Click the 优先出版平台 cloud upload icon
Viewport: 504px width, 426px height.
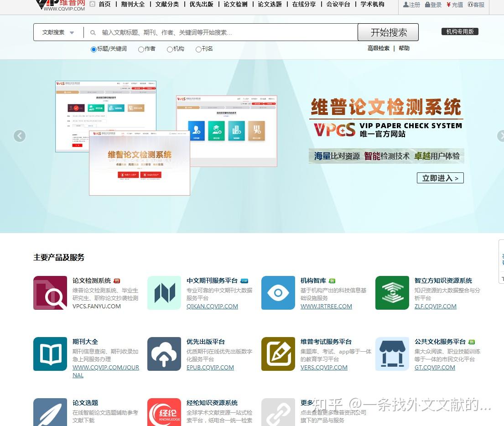tap(164, 354)
